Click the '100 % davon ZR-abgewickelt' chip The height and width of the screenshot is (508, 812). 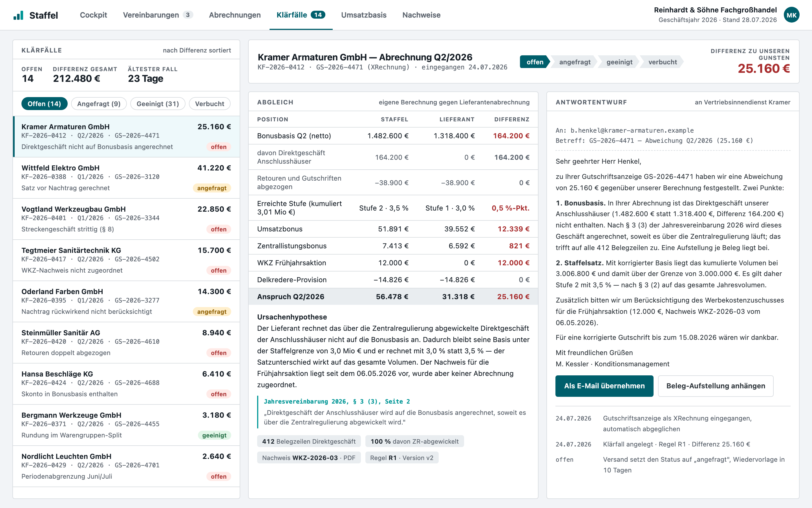point(414,441)
